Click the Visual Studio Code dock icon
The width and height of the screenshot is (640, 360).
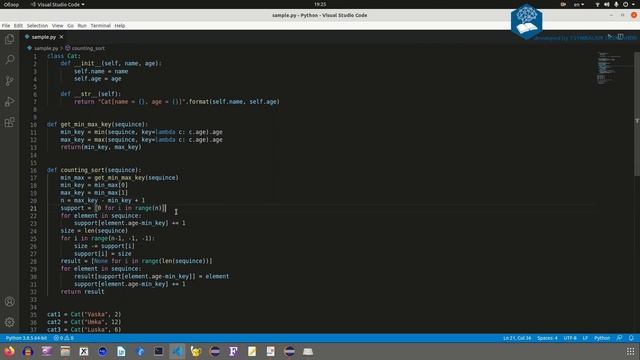pyautogui.click(x=177, y=351)
